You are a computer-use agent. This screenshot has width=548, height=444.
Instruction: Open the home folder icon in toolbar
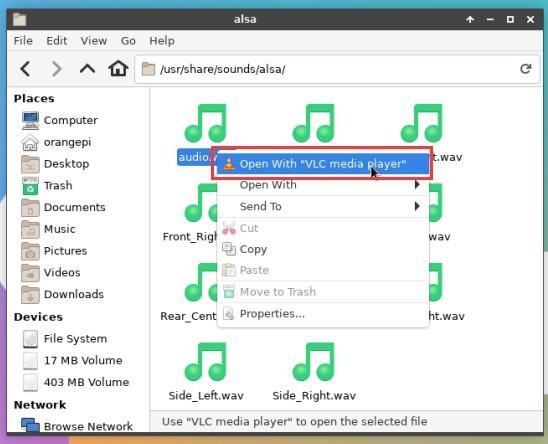[x=118, y=69]
